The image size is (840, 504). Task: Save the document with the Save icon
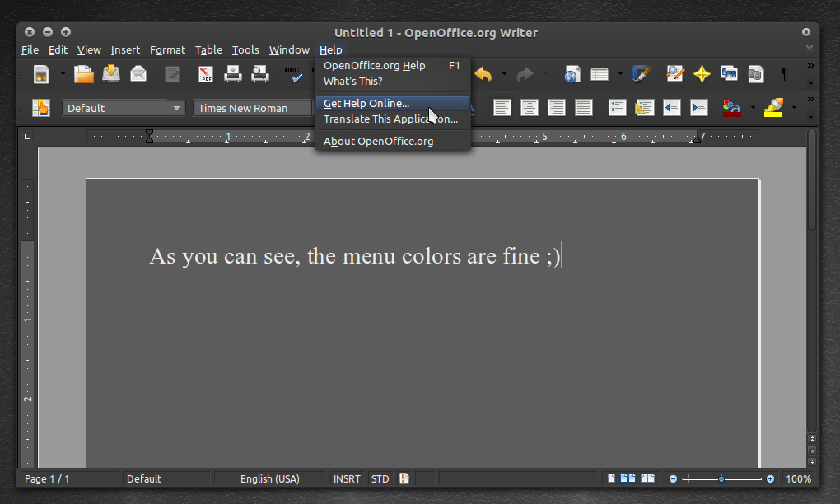click(x=111, y=74)
